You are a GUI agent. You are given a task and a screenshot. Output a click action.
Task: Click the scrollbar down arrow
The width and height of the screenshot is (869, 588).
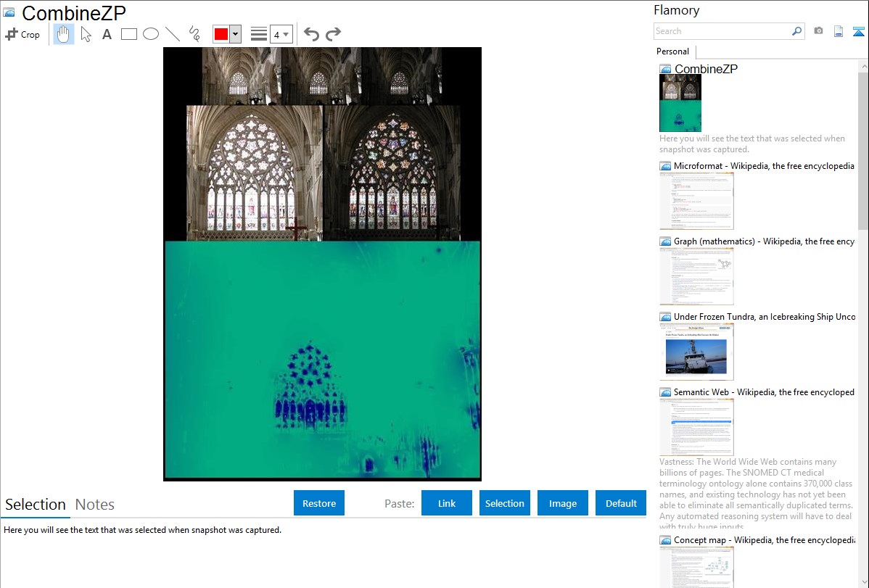863,582
